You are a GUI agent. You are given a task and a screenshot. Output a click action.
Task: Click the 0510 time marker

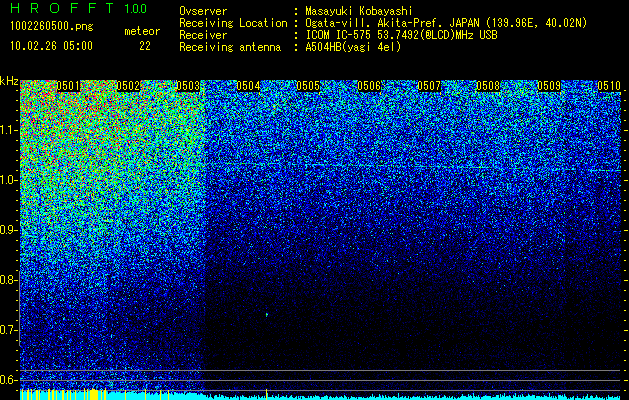609,86
